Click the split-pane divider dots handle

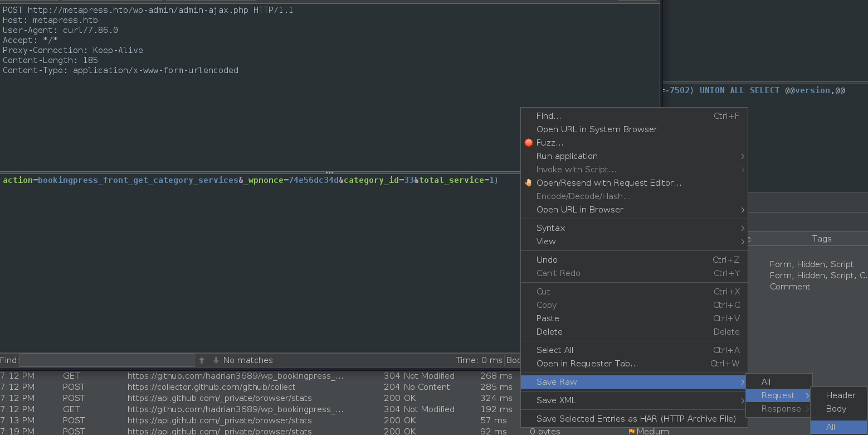(x=330, y=172)
